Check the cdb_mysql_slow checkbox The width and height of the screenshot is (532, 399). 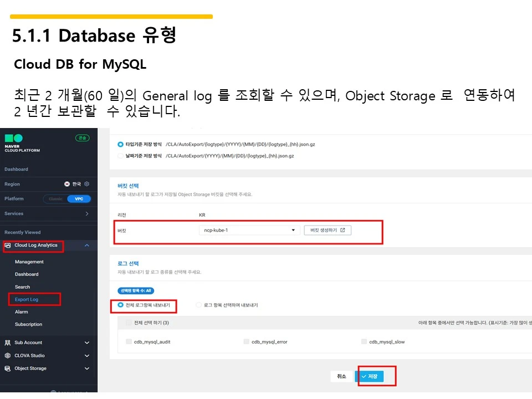(364, 341)
